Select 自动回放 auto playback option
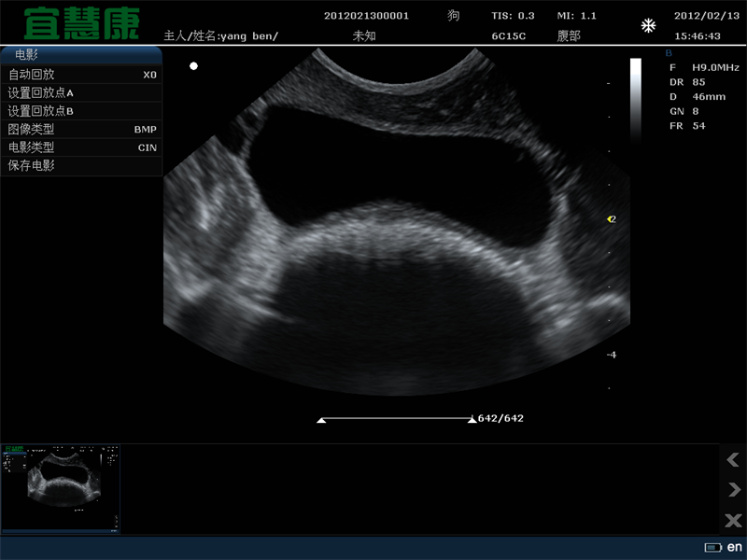The height and width of the screenshot is (560, 747). click(81, 75)
